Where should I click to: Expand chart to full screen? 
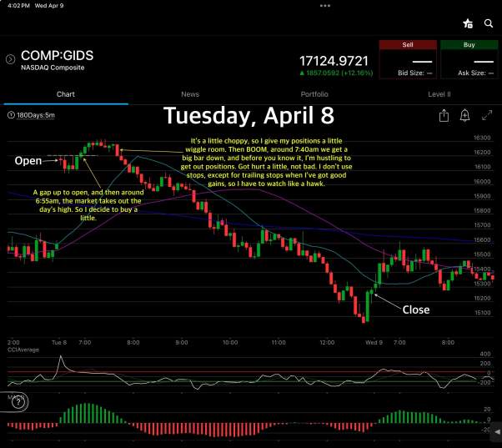point(484,115)
